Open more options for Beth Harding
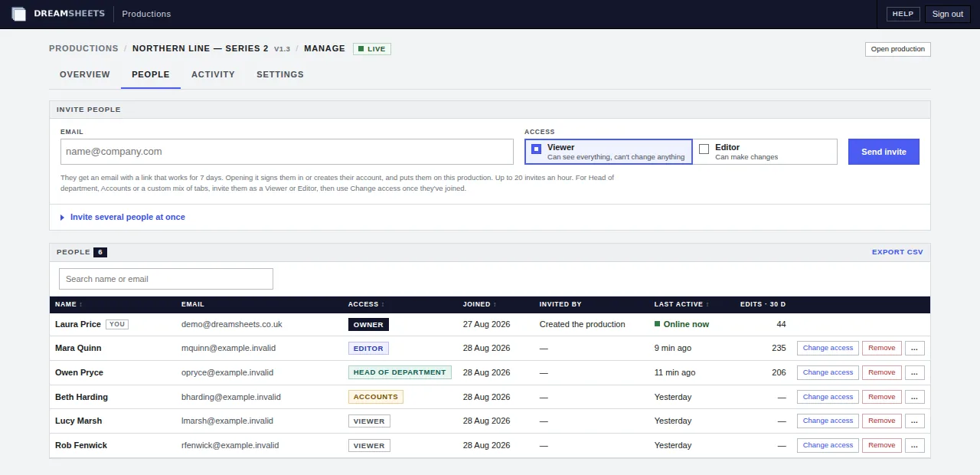Image resolution: width=980 pixels, height=475 pixels. click(x=915, y=397)
